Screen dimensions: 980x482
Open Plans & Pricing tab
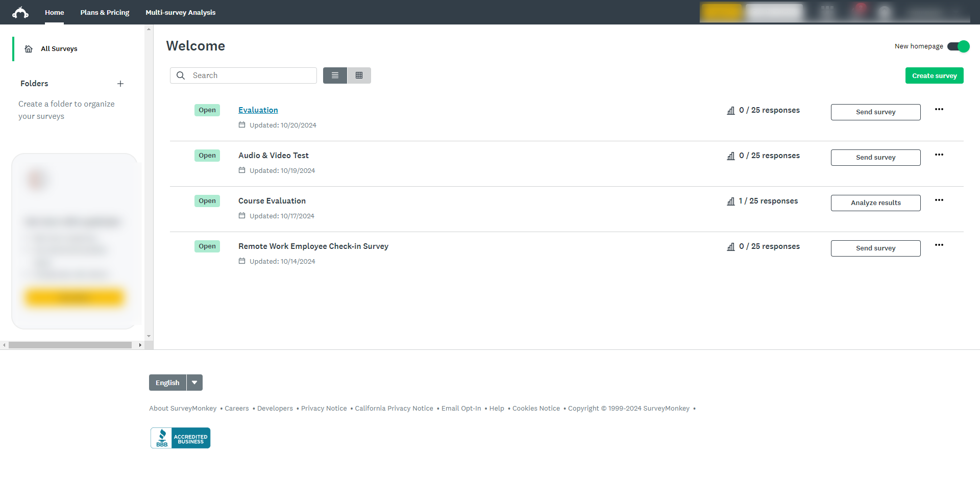click(105, 12)
